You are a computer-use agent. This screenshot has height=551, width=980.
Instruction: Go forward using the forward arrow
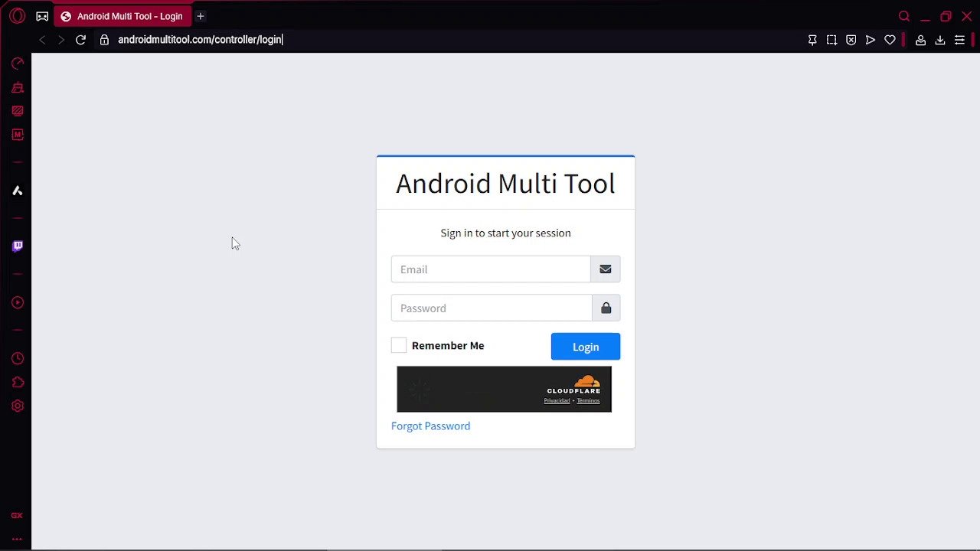click(61, 40)
